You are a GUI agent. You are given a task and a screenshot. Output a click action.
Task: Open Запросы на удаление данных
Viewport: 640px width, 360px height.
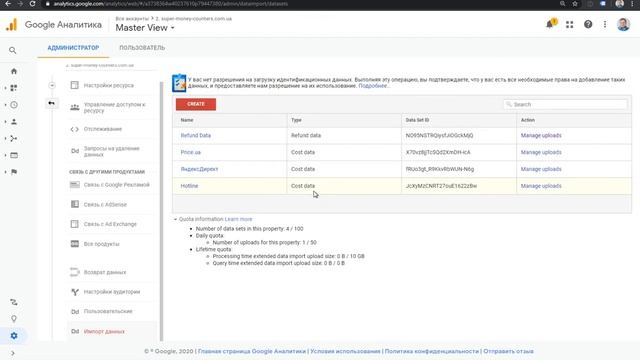coord(112,151)
